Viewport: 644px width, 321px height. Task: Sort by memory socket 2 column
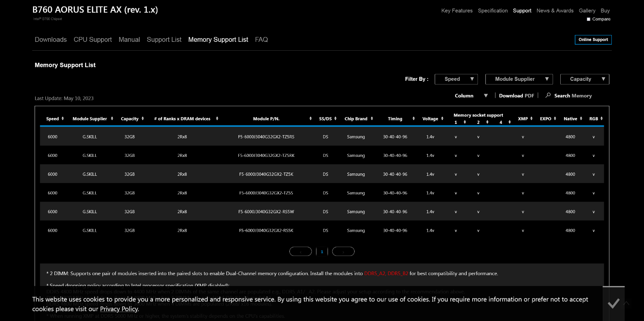(x=487, y=122)
